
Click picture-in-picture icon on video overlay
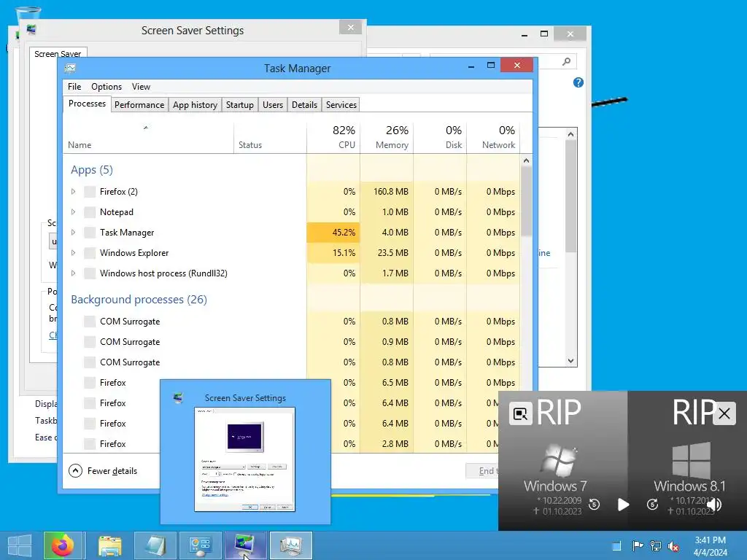tap(521, 414)
